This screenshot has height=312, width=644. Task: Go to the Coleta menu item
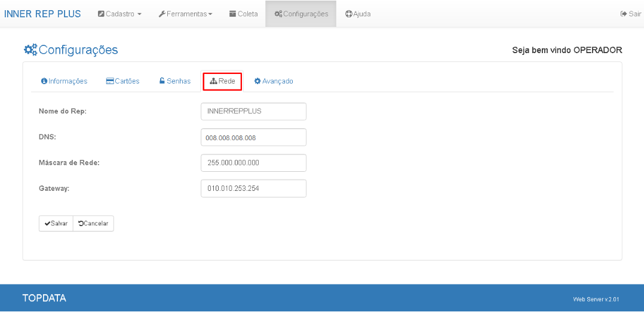pyautogui.click(x=244, y=14)
